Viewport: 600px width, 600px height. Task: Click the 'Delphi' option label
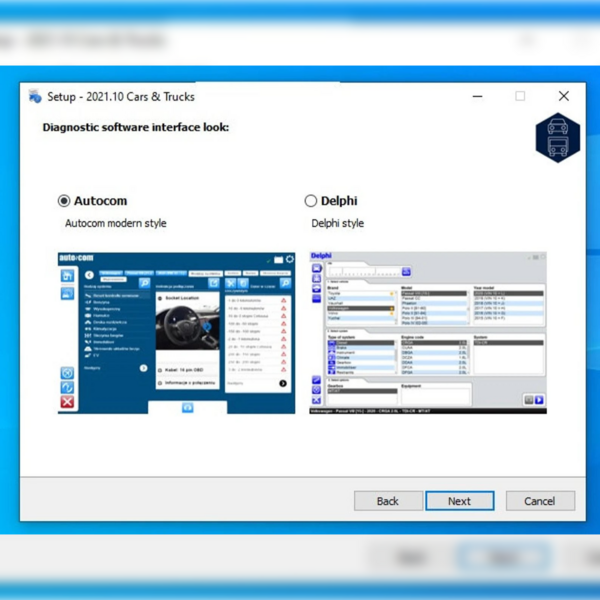point(339,201)
